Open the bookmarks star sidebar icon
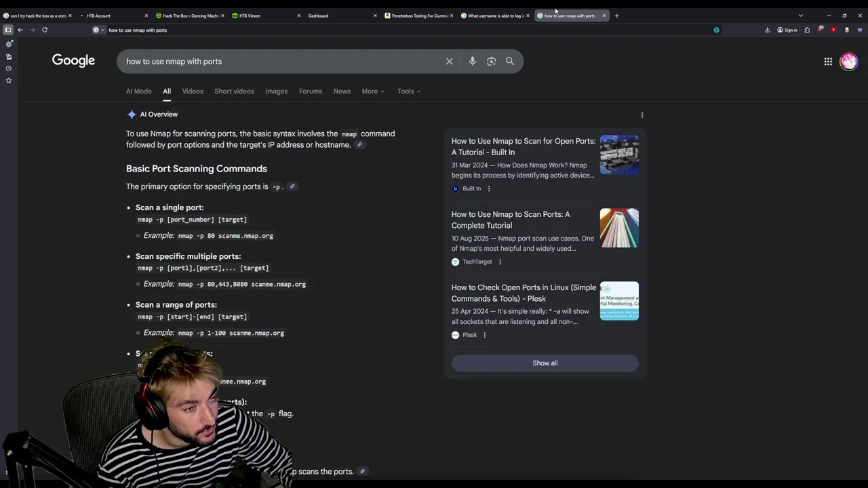 point(9,80)
